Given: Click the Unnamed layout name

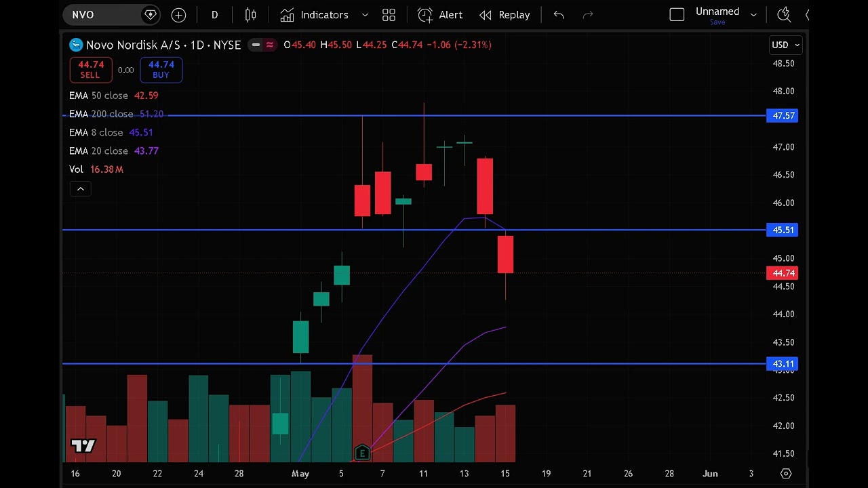Looking at the screenshot, I should [x=717, y=12].
